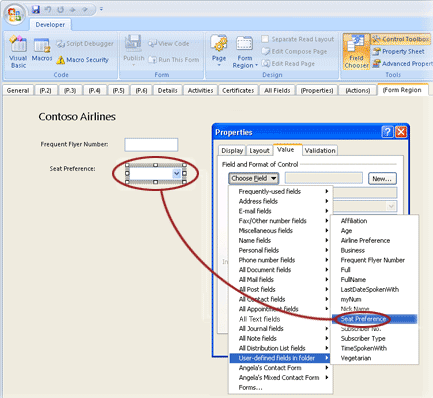Open the Seat Preference combo box arrow
The width and height of the screenshot is (433, 398).
pos(177,173)
